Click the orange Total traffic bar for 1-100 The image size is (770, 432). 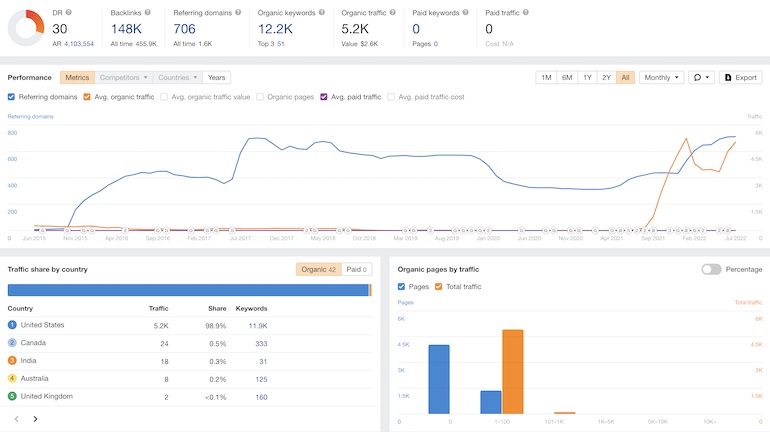pos(513,372)
